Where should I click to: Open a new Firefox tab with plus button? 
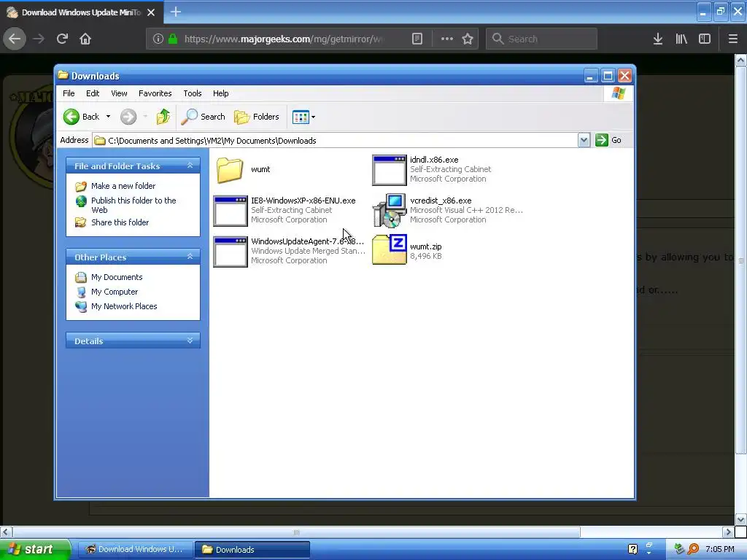tap(175, 12)
